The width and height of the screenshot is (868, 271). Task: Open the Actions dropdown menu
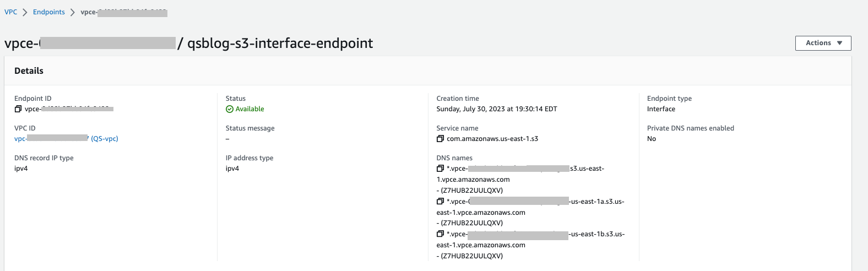[823, 43]
